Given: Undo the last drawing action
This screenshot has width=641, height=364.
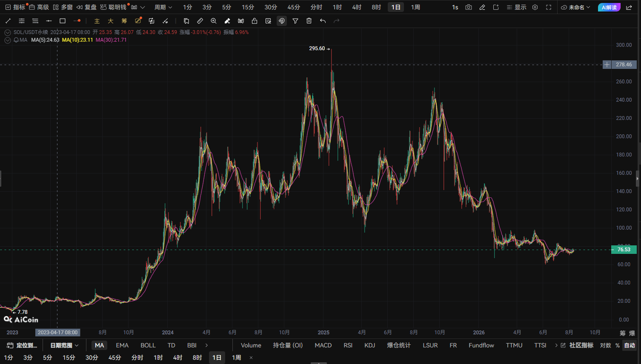Looking at the screenshot, I should (x=323, y=21).
